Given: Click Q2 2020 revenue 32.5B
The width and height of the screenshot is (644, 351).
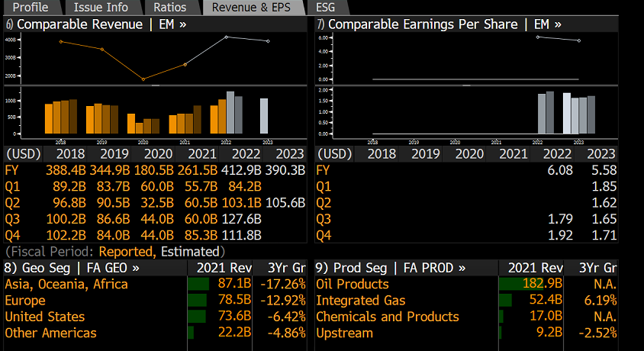Looking at the screenshot, I should point(157,203).
